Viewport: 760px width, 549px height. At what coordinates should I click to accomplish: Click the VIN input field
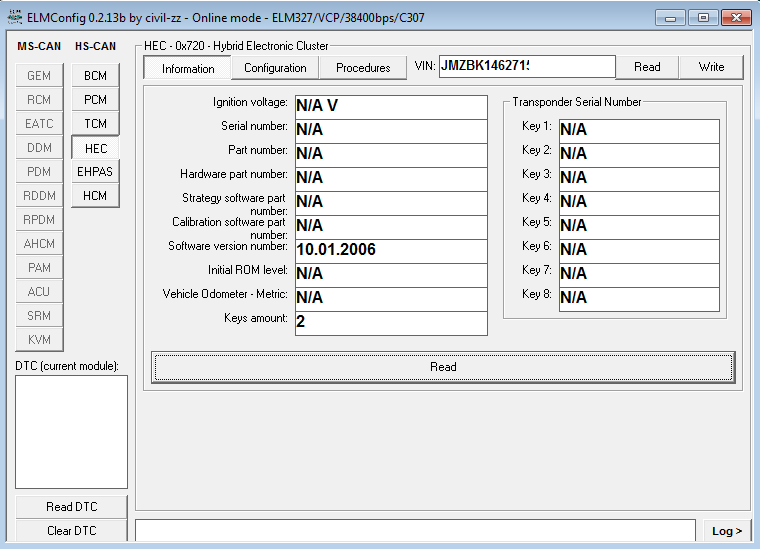tap(526, 67)
